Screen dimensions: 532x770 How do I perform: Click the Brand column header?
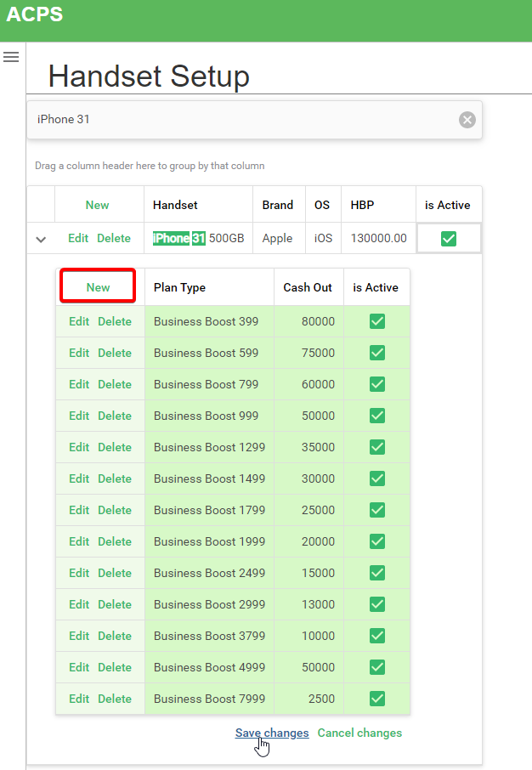pos(277,205)
